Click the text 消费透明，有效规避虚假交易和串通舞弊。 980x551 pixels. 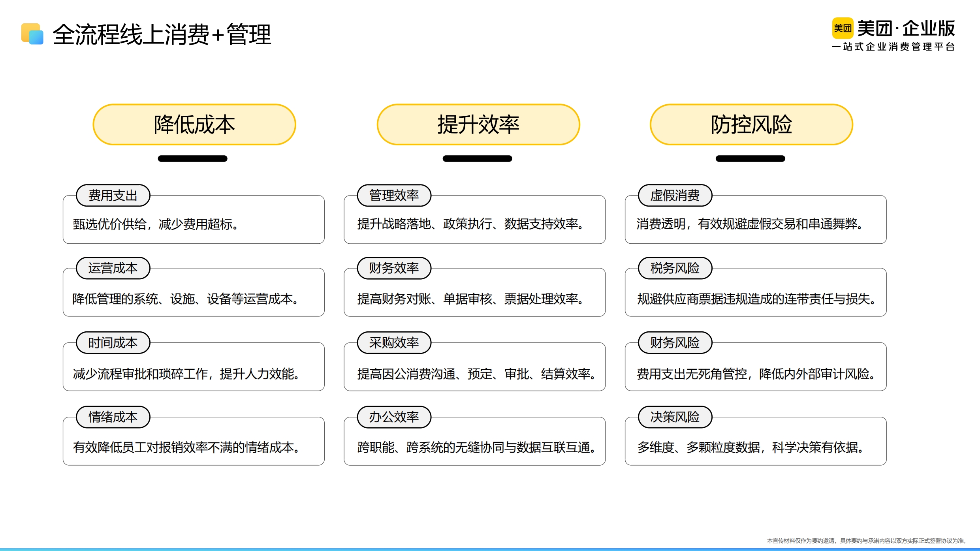[750, 224]
